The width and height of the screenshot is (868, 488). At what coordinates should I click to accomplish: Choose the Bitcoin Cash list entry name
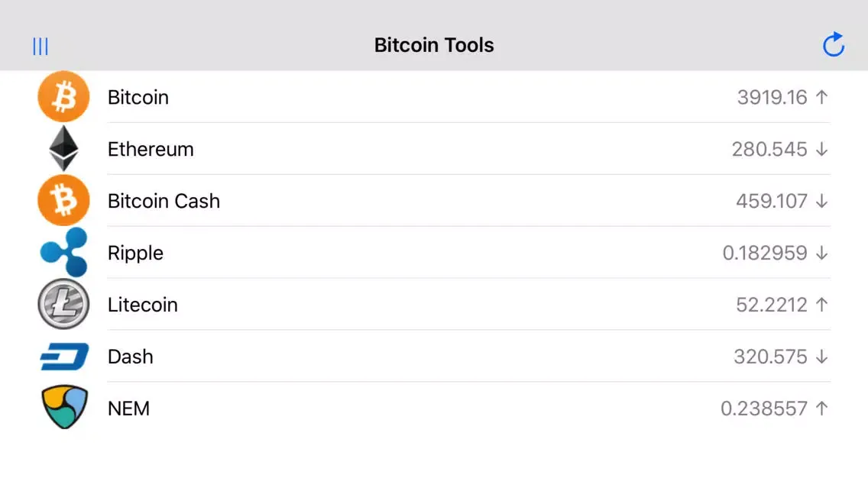164,201
